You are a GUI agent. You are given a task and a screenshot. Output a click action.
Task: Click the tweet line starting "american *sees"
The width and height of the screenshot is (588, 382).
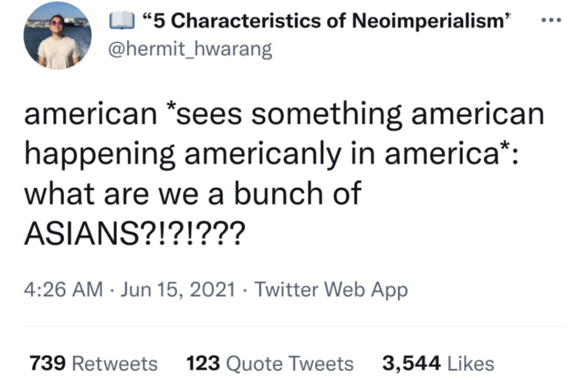[284, 113]
